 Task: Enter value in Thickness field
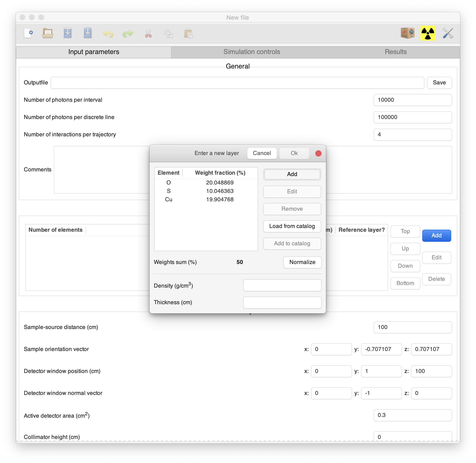(282, 302)
